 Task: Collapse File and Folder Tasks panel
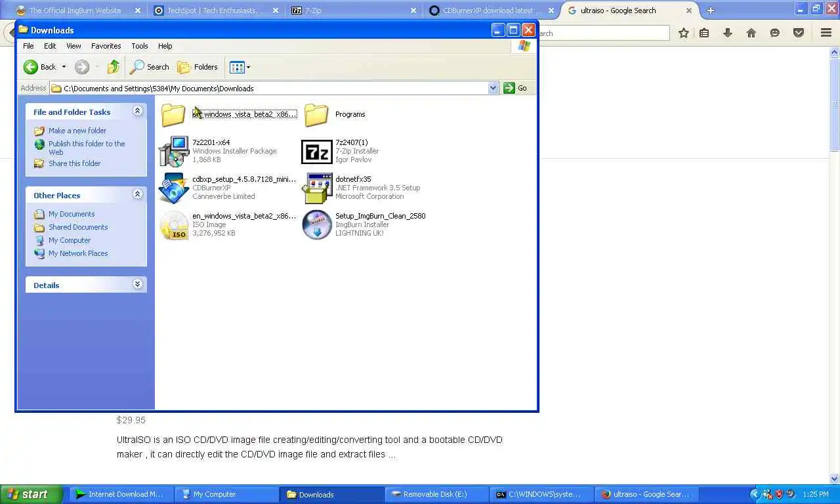137,111
